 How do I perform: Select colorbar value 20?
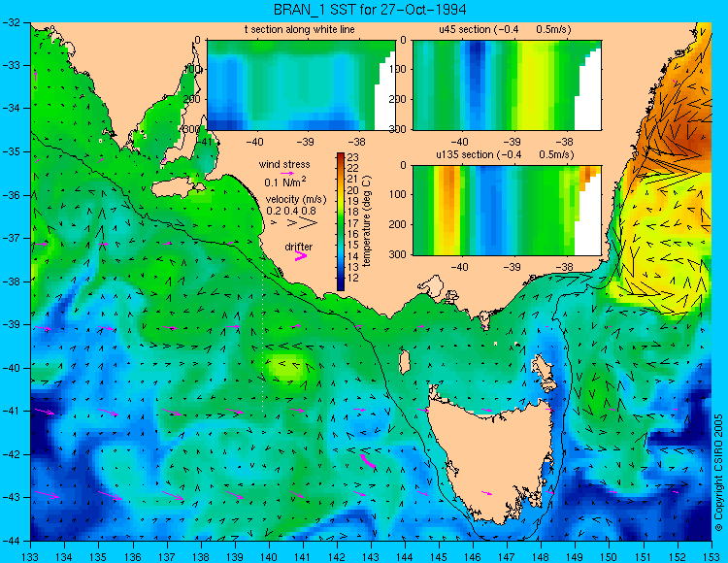353,190
